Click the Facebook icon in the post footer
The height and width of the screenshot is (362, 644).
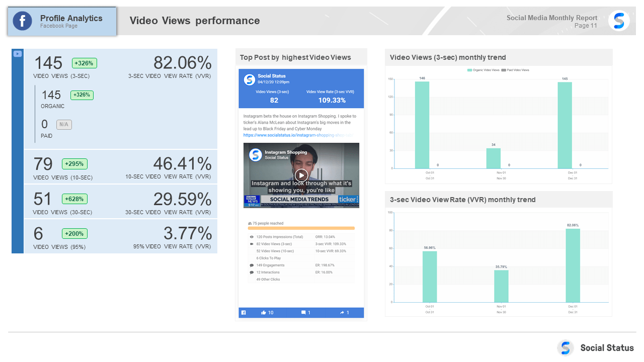[x=244, y=313]
